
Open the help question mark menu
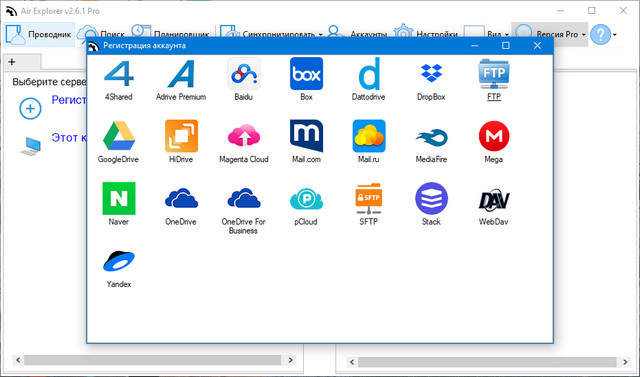(x=604, y=34)
